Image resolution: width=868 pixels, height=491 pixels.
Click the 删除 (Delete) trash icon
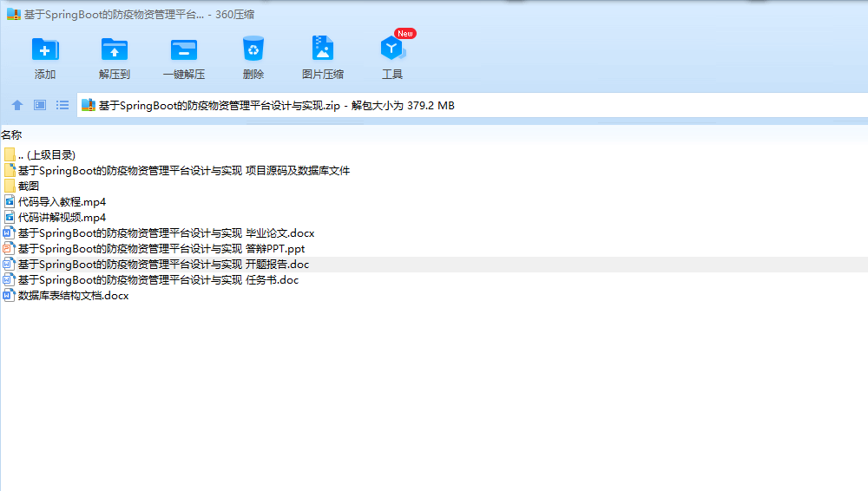coord(253,49)
